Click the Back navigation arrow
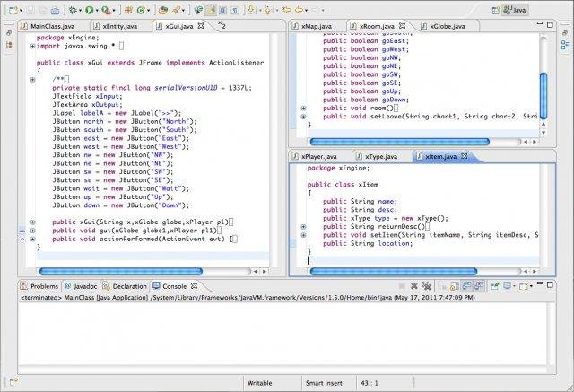 click(300, 10)
